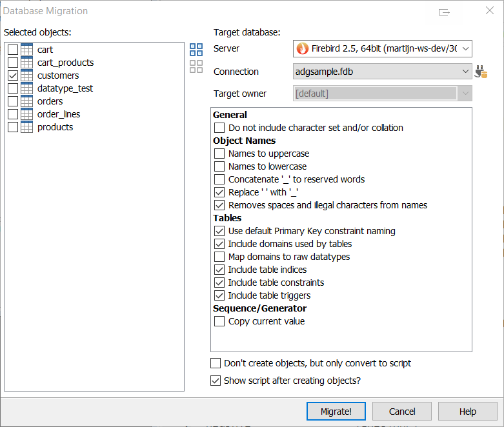Screen dimensions: 504x427
Task: Expand the Connection dropdown adgsample.fdb
Action: pos(465,72)
